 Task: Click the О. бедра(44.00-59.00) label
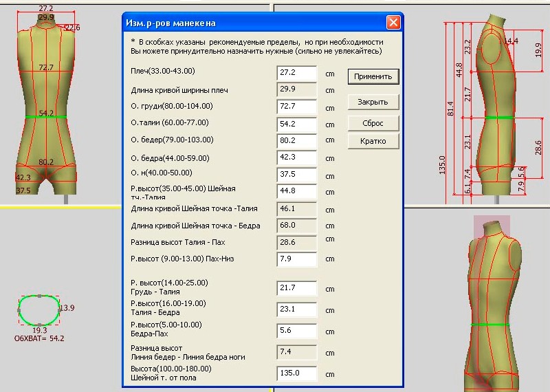click(170, 158)
